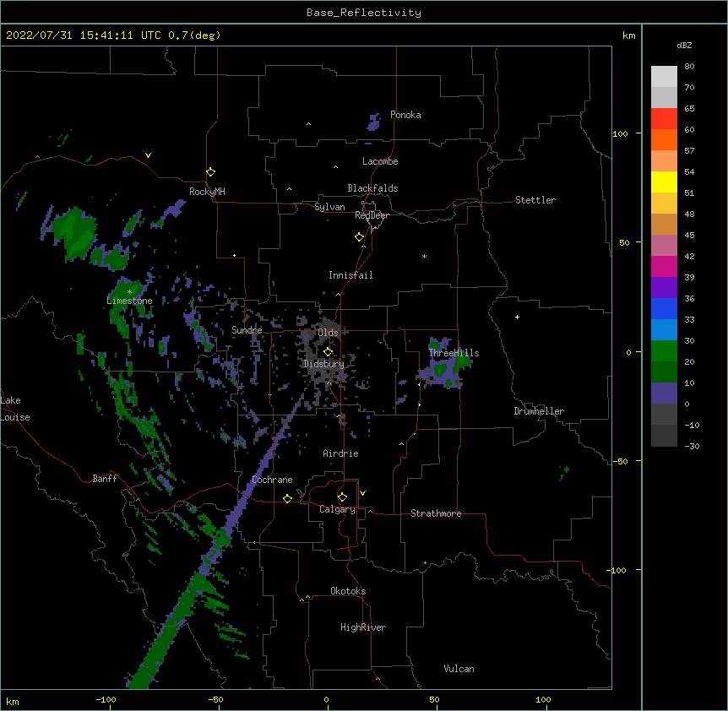Viewport: 728px width, 711px height.
Task: Click the dBZ legend heading
Action: tap(684, 46)
